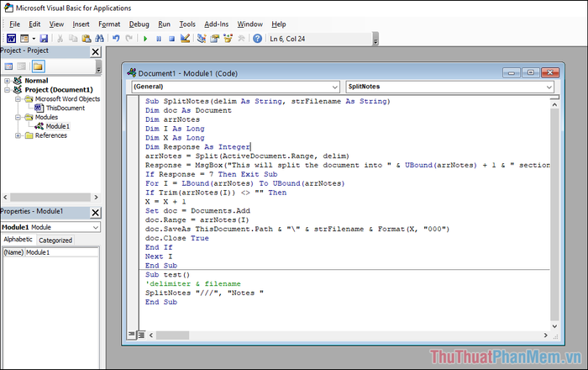Click the Reset stop icon
This screenshot has height=370, width=588.
pos(171,39)
